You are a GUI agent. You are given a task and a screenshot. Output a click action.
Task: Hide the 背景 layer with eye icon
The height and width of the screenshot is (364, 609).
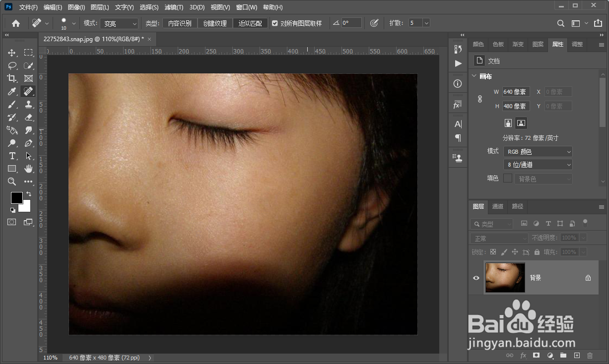tap(476, 278)
